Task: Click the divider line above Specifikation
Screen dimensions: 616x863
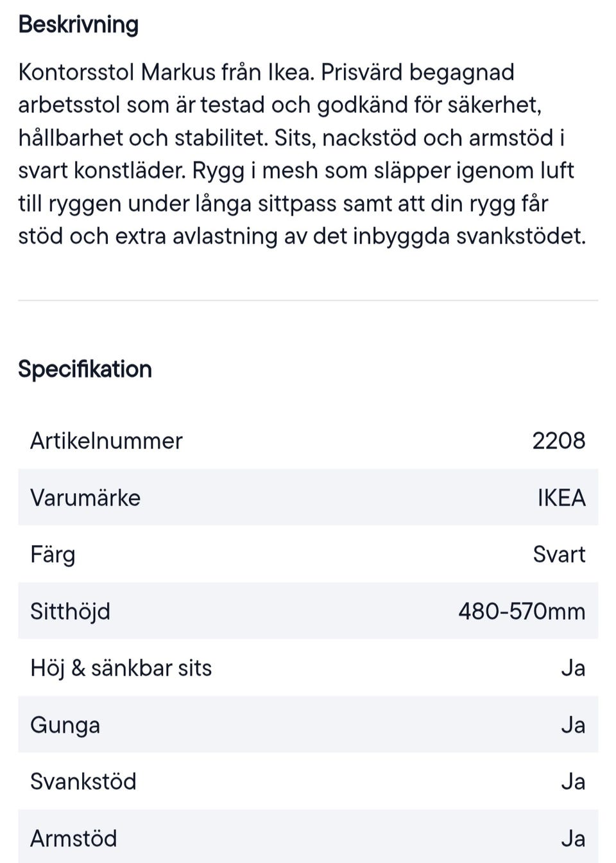Action: [308, 300]
